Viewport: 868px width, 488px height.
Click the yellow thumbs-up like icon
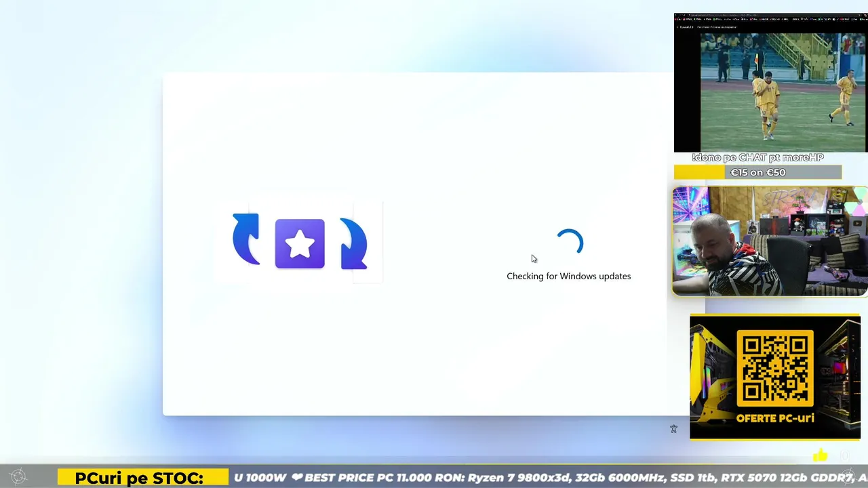(x=821, y=455)
